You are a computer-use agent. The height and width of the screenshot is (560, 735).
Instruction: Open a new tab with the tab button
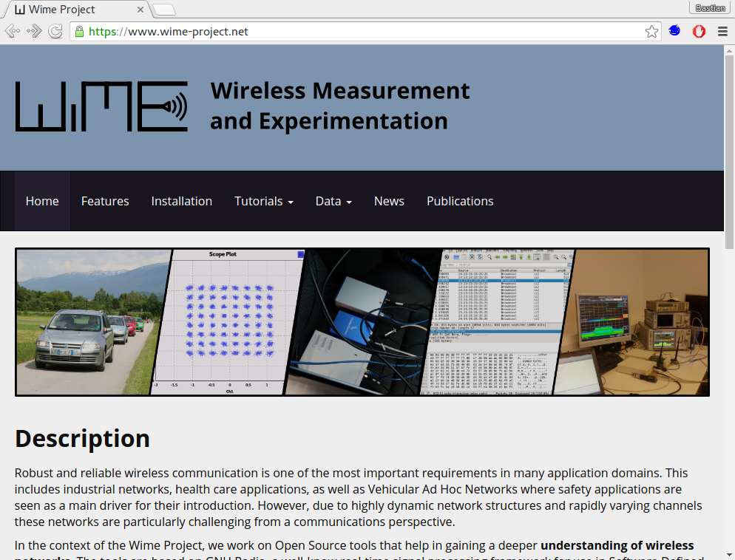click(163, 10)
